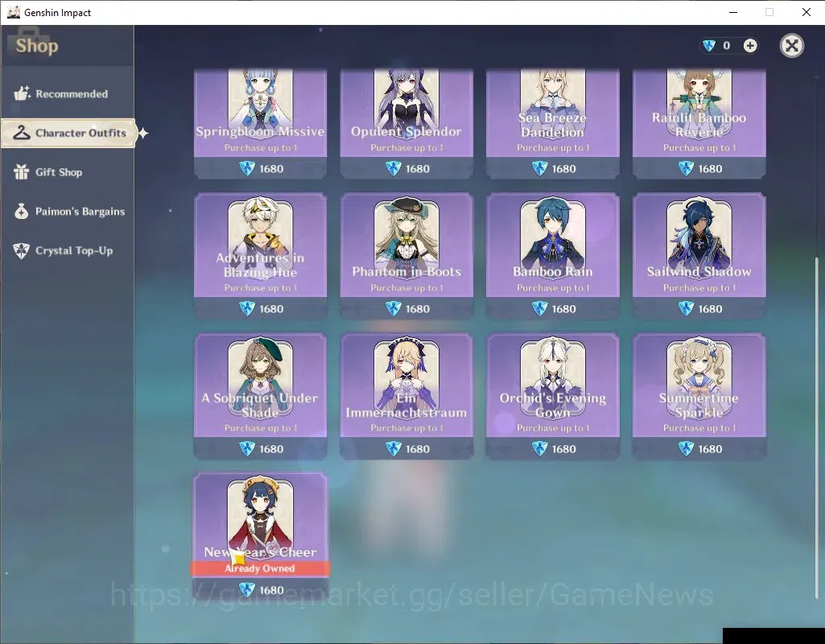Click Purchase up to 1 under Bamboo Rain
This screenshot has width=825, height=644.
tap(553, 288)
